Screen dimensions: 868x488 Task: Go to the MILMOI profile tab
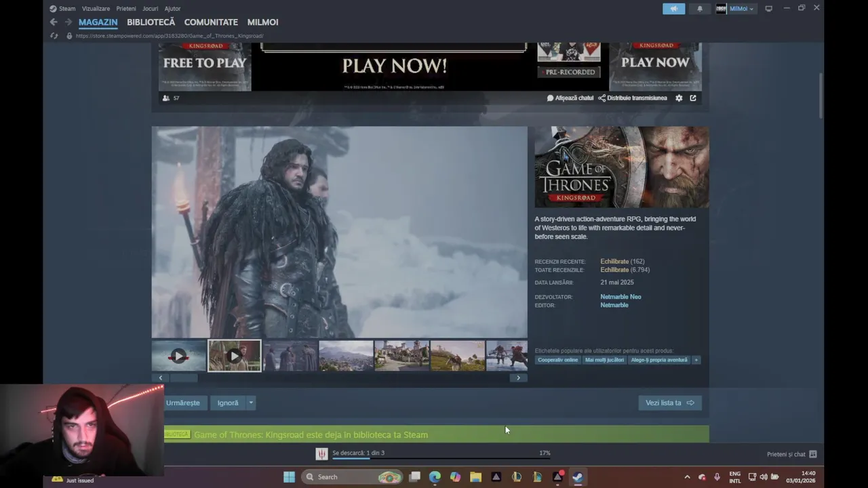(262, 22)
